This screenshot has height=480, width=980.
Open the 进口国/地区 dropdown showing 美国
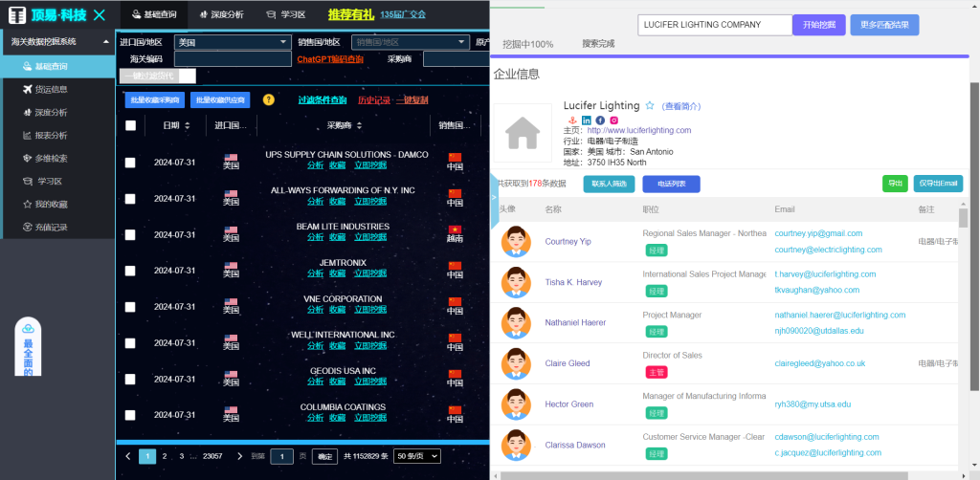point(233,42)
